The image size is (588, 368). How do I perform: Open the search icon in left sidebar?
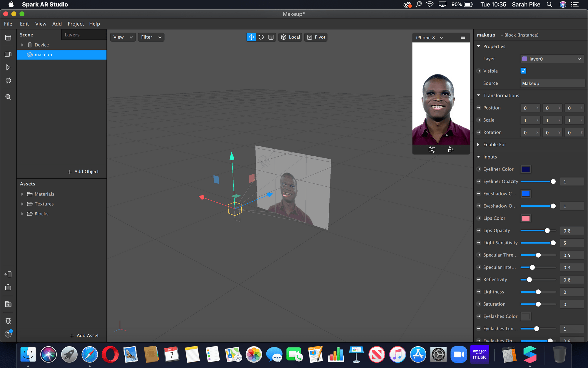(8, 97)
